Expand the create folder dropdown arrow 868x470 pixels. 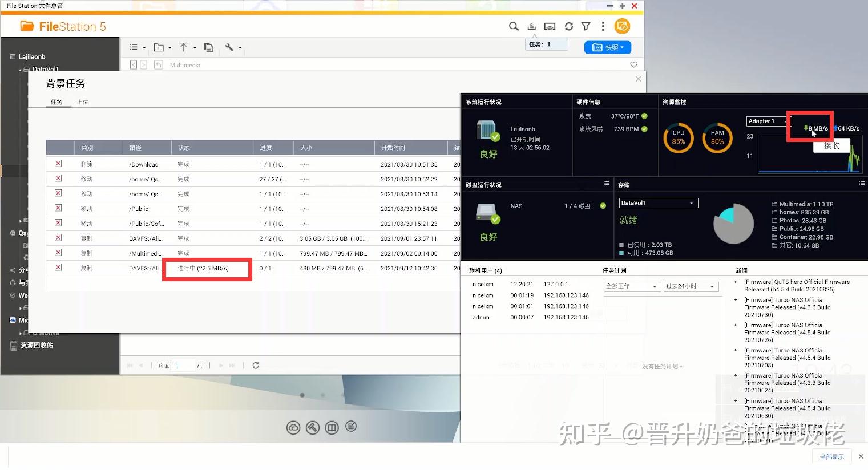pyautogui.click(x=170, y=48)
